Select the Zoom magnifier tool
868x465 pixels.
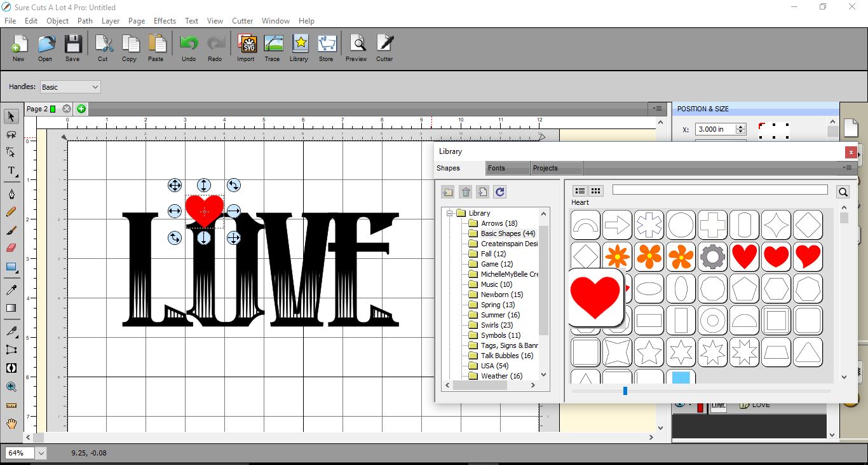(11, 386)
